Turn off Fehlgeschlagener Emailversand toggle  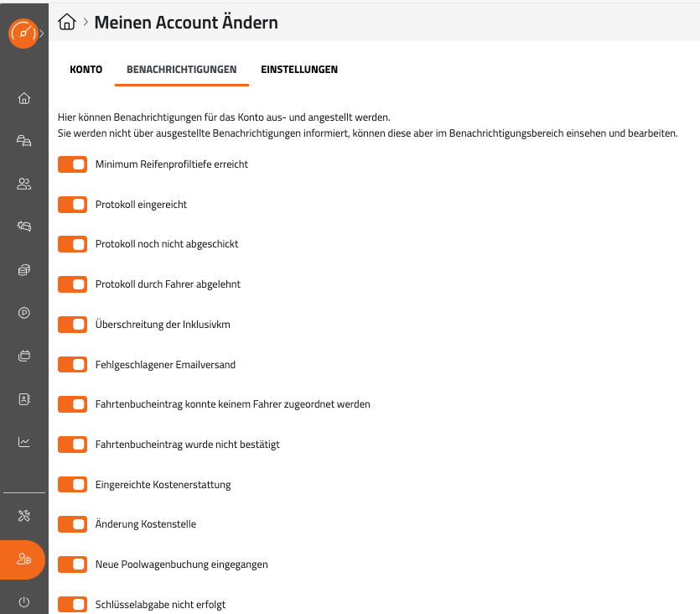click(x=73, y=365)
